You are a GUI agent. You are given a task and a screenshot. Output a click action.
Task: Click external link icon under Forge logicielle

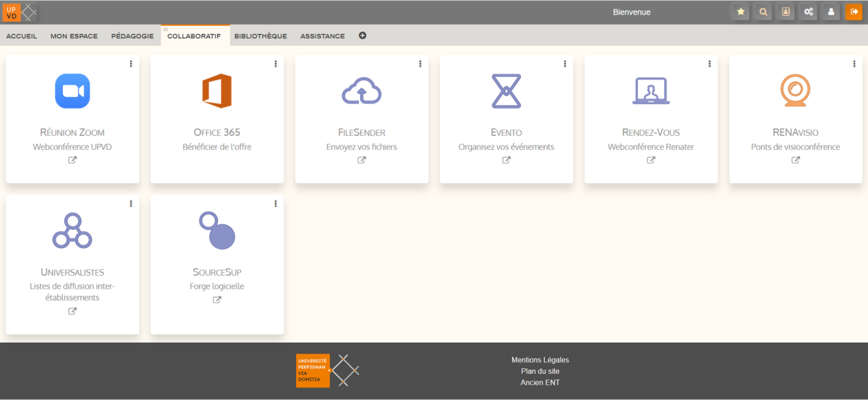tap(217, 300)
